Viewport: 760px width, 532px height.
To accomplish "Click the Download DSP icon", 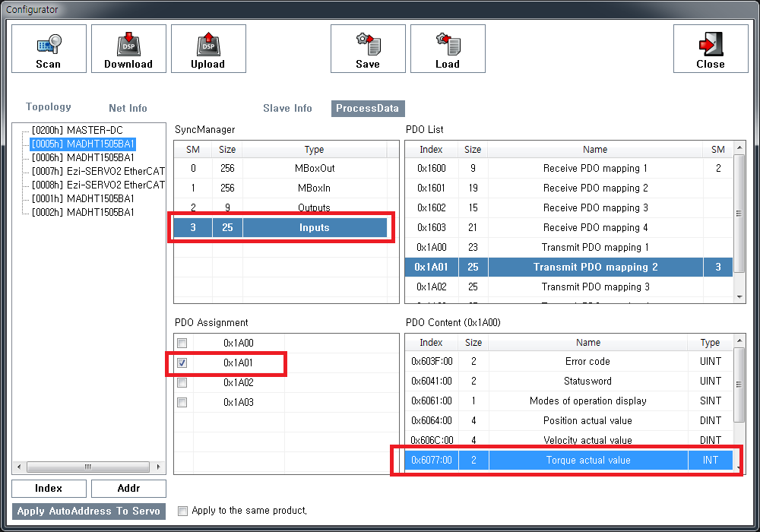I will 128,44.
